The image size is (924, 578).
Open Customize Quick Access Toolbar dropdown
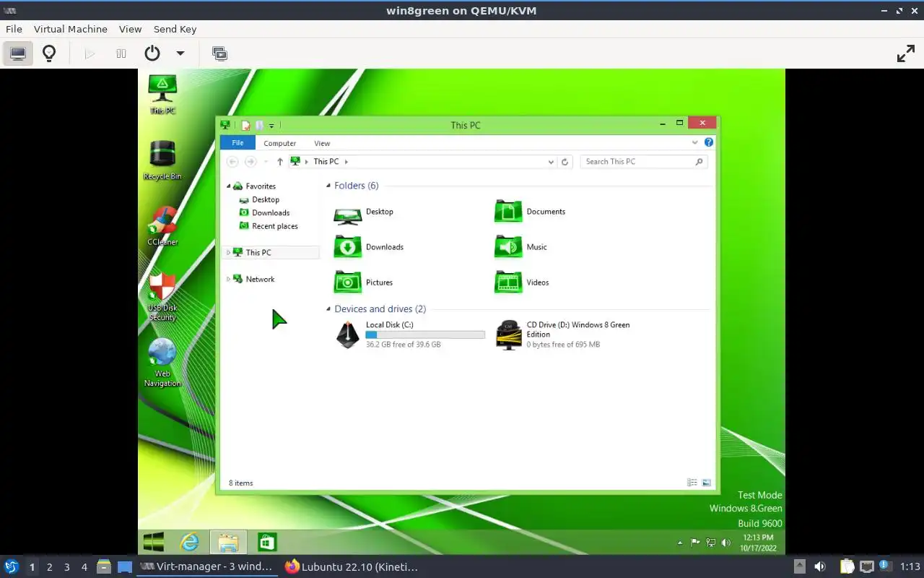[x=271, y=126]
